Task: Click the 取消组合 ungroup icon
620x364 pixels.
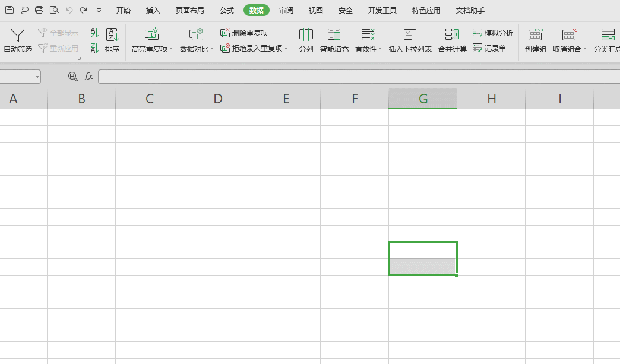Action: tap(569, 34)
